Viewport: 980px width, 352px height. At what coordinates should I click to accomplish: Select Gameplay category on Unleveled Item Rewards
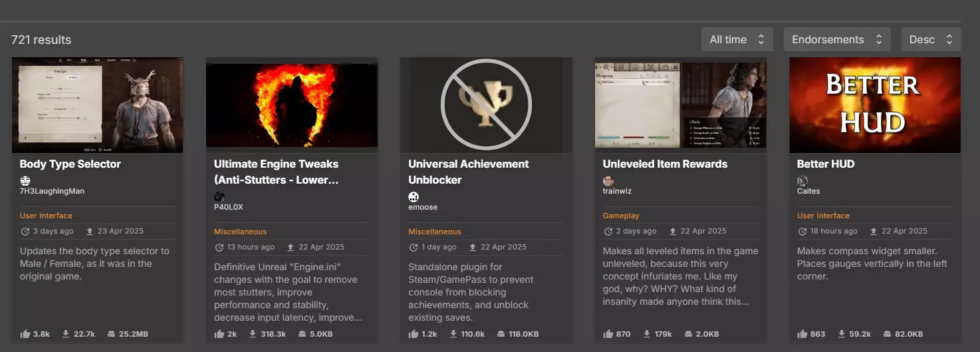pos(621,216)
